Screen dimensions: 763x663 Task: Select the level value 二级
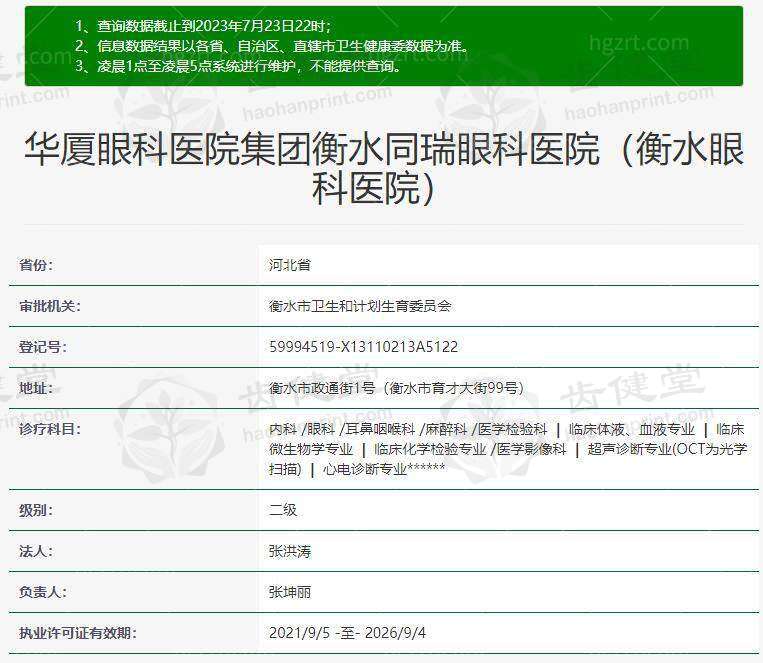point(283,510)
